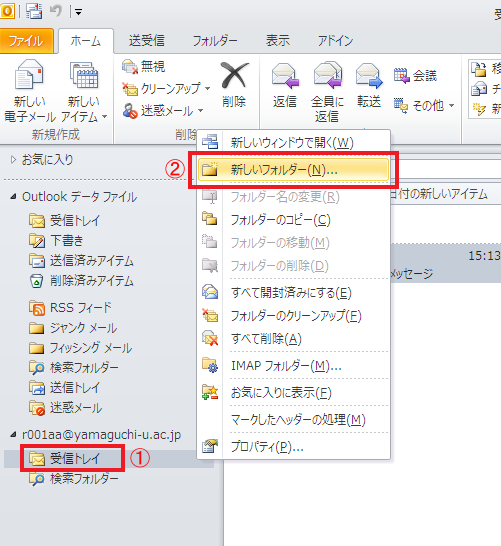
Task: Click the Send/Receive all folders quick access icon
Action: point(34,11)
